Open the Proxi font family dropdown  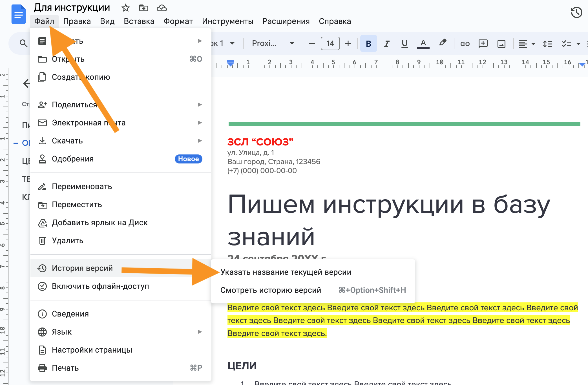pos(273,43)
